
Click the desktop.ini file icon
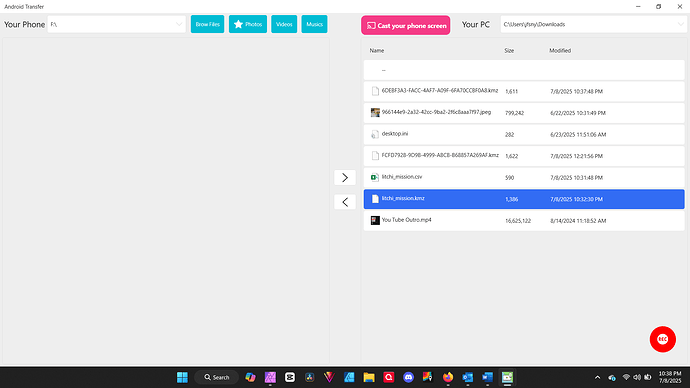coord(375,134)
